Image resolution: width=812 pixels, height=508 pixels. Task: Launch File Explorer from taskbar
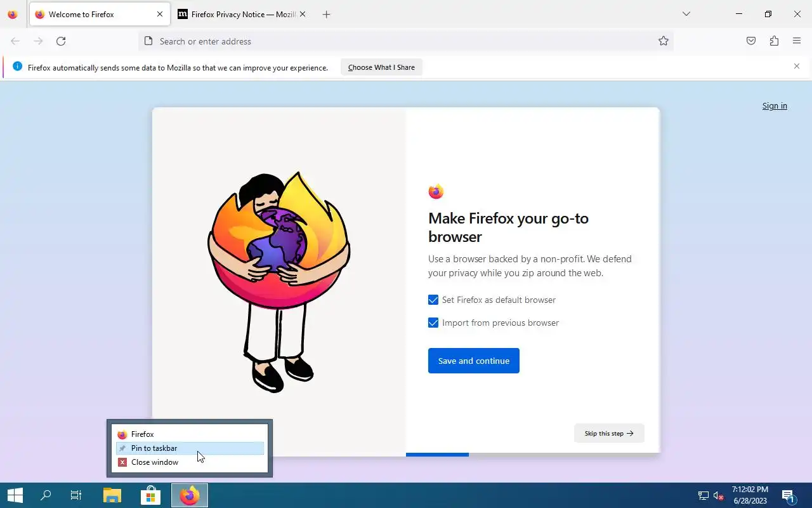click(112, 495)
